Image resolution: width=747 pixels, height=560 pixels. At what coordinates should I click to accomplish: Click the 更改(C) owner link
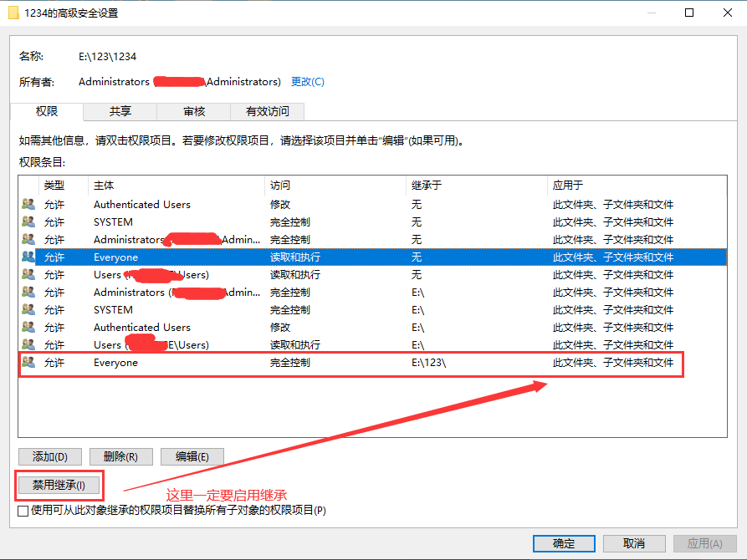(x=307, y=82)
